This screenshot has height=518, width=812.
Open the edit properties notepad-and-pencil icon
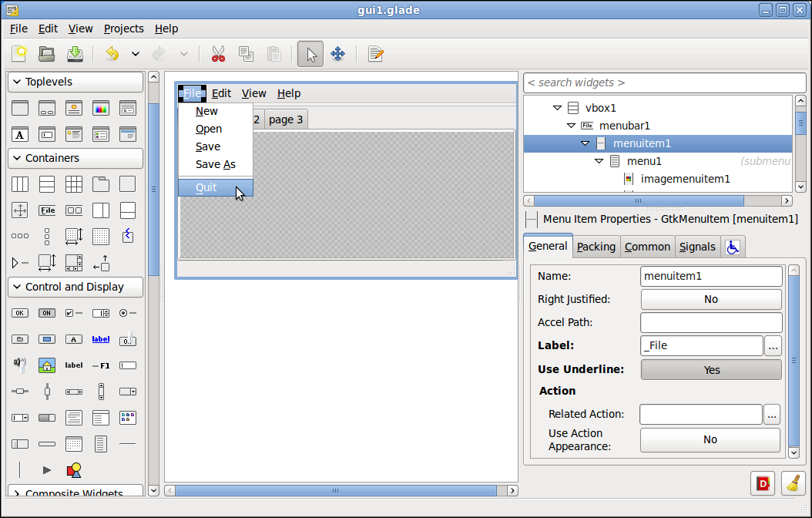point(375,53)
